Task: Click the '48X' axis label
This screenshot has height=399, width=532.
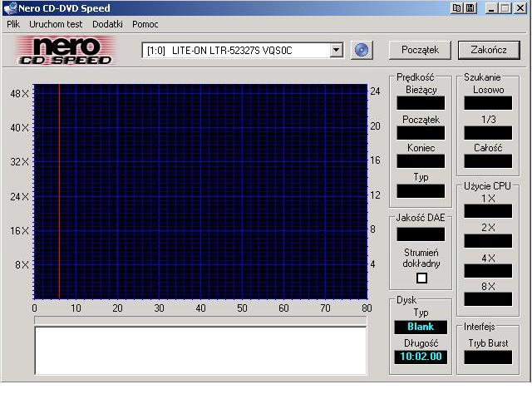Action: tap(19, 94)
